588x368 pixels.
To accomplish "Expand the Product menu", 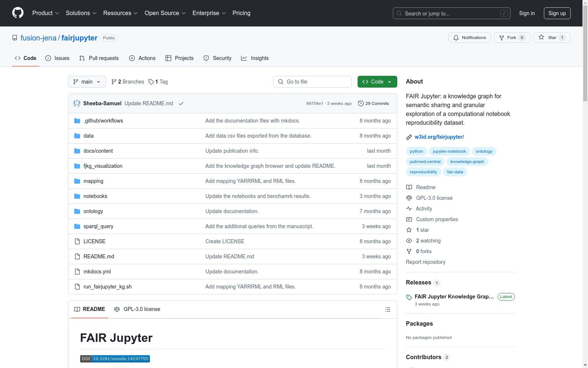I will (x=46, y=13).
